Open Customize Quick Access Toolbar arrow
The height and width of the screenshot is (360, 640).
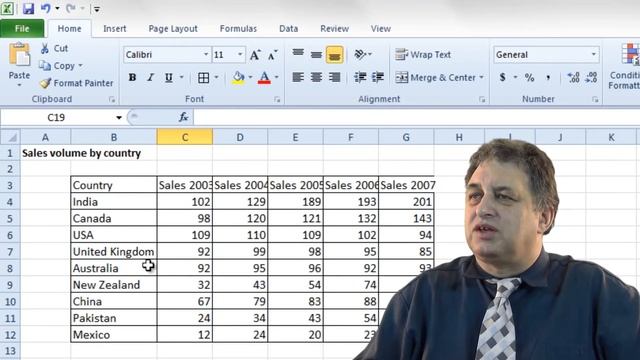[97, 9]
